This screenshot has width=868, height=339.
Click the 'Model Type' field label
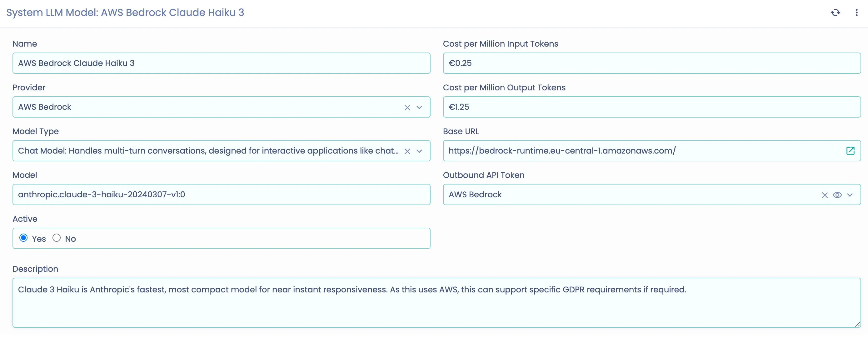35,132
